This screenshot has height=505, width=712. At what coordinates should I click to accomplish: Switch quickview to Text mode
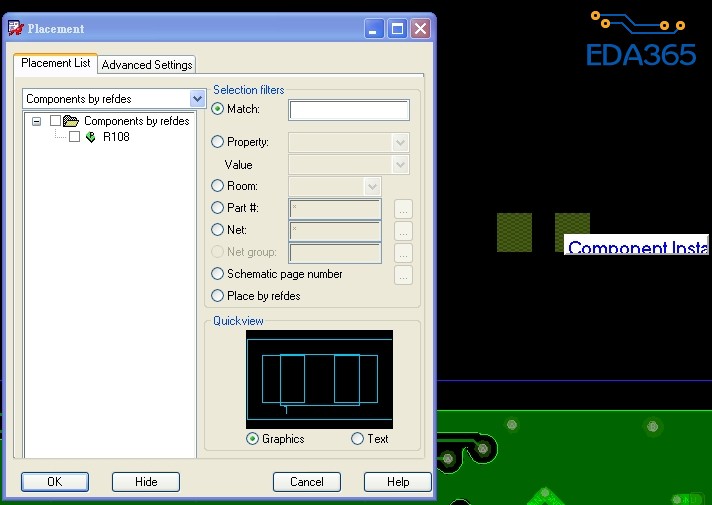pyautogui.click(x=357, y=439)
